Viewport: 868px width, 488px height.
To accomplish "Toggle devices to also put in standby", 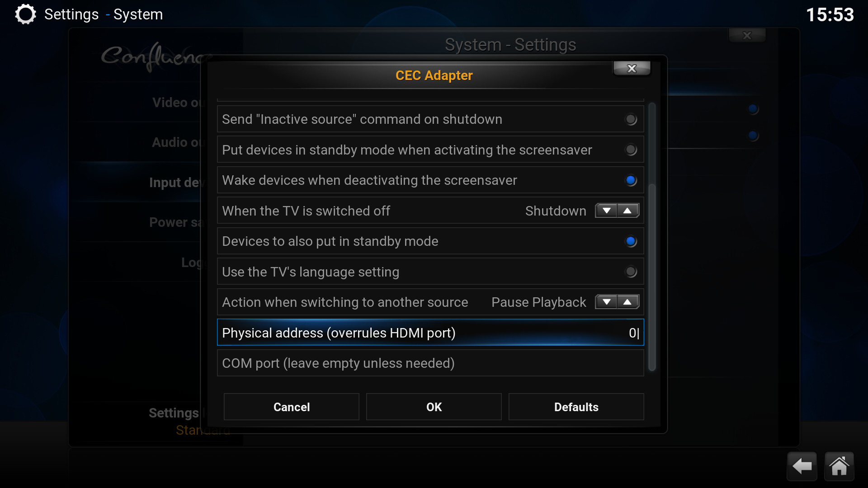I will point(631,242).
